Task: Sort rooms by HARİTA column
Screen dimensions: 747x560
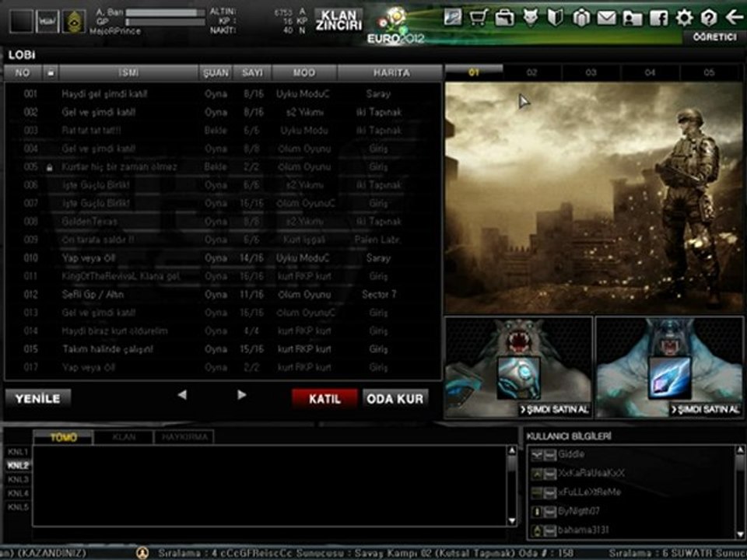Action: click(390, 73)
